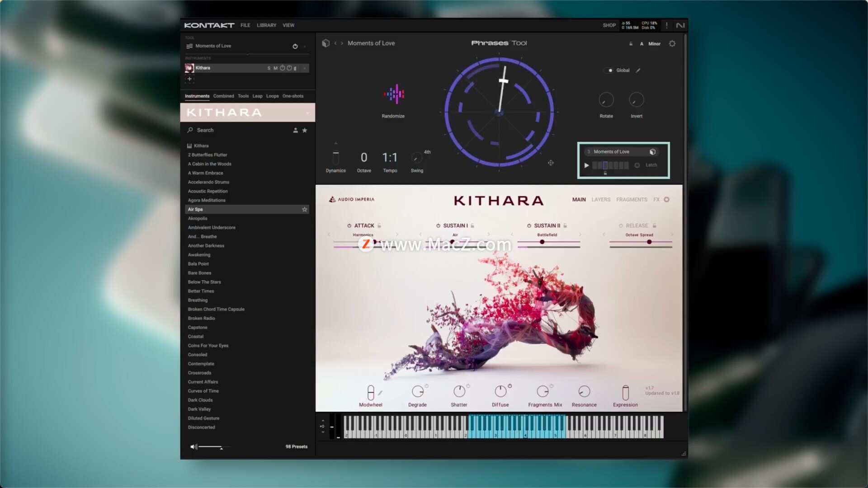The width and height of the screenshot is (868, 488).
Task: Open the Minor scale dropdown
Action: (655, 44)
